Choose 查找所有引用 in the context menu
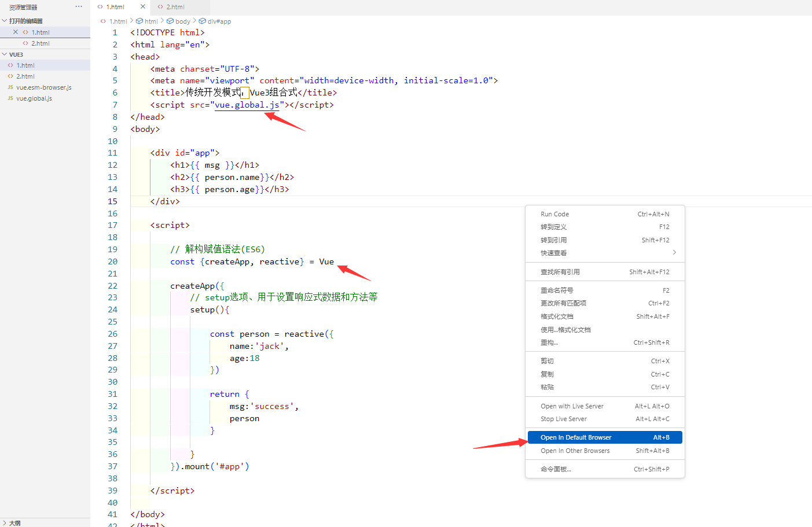Viewport: 812px width, 527px height. pyautogui.click(x=605, y=272)
